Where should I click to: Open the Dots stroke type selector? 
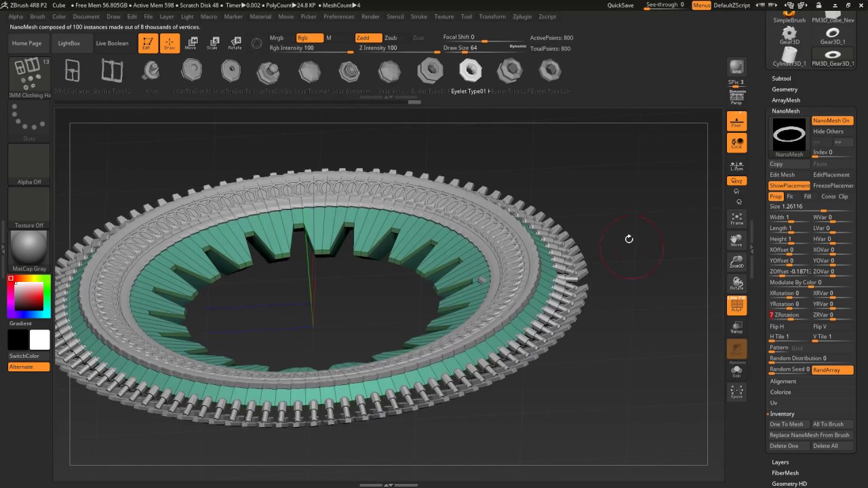click(28, 122)
